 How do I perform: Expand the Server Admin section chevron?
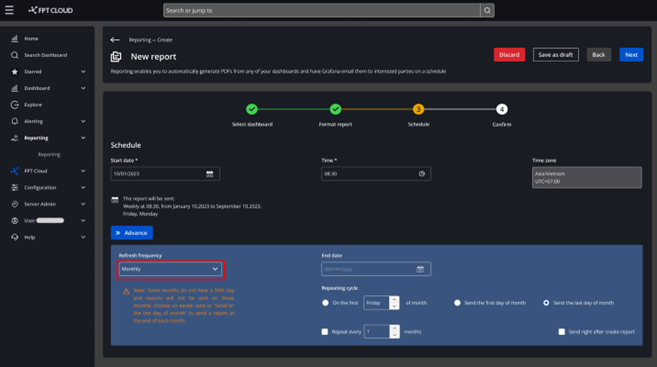[x=83, y=204]
